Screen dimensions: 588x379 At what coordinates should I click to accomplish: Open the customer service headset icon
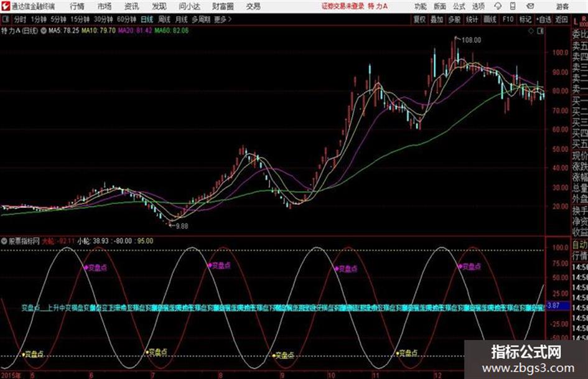coord(498,6)
